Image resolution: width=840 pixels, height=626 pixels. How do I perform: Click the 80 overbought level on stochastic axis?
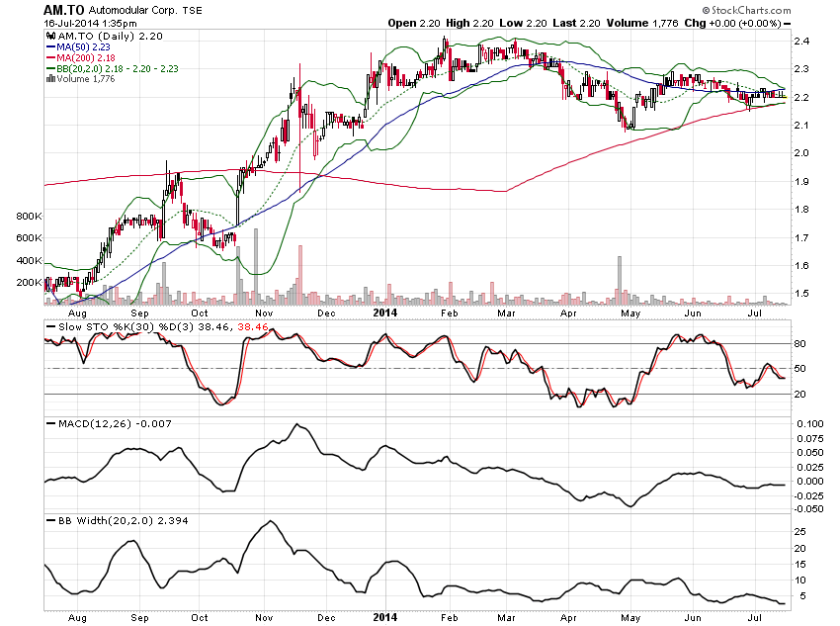(x=799, y=343)
